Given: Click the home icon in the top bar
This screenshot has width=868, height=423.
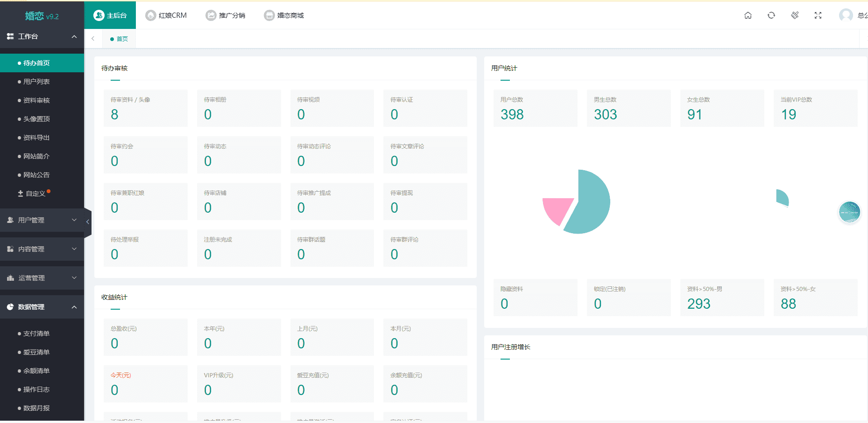Looking at the screenshot, I should [748, 15].
